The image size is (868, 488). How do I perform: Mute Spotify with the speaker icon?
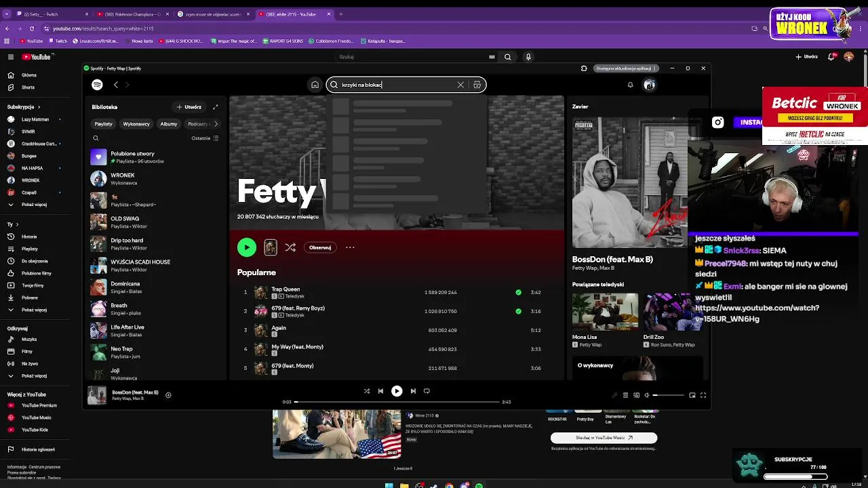646,395
